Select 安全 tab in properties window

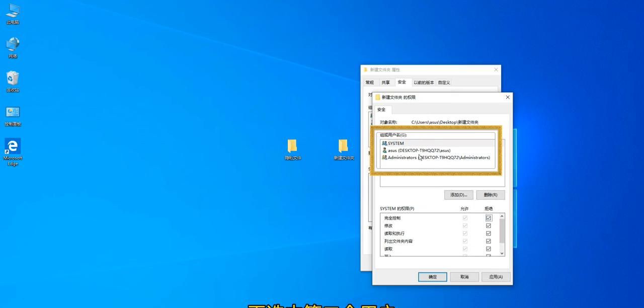(401, 82)
